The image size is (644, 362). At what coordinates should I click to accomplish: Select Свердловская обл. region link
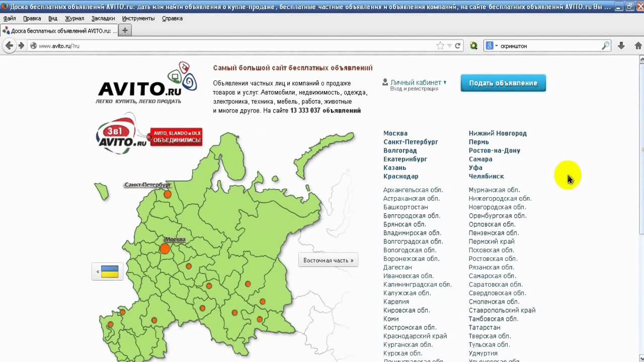497,293
